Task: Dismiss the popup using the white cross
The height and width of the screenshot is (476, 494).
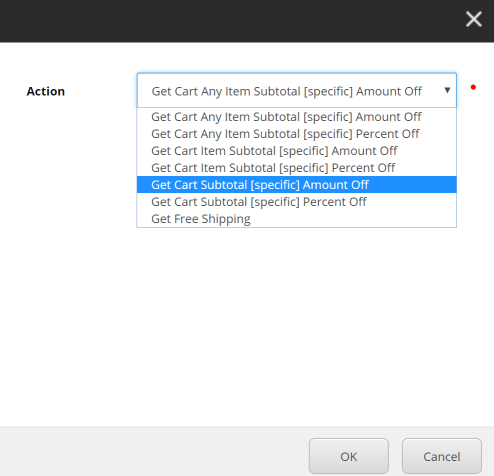Action: (x=473, y=19)
